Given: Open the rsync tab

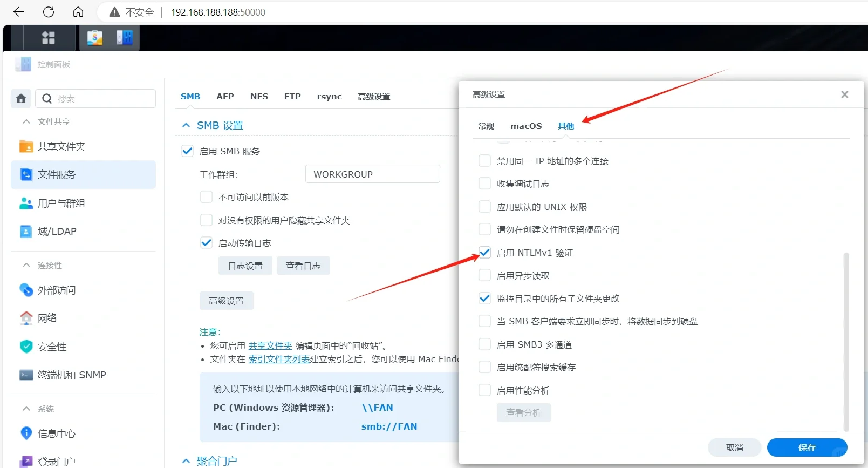Looking at the screenshot, I should tap(329, 96).
